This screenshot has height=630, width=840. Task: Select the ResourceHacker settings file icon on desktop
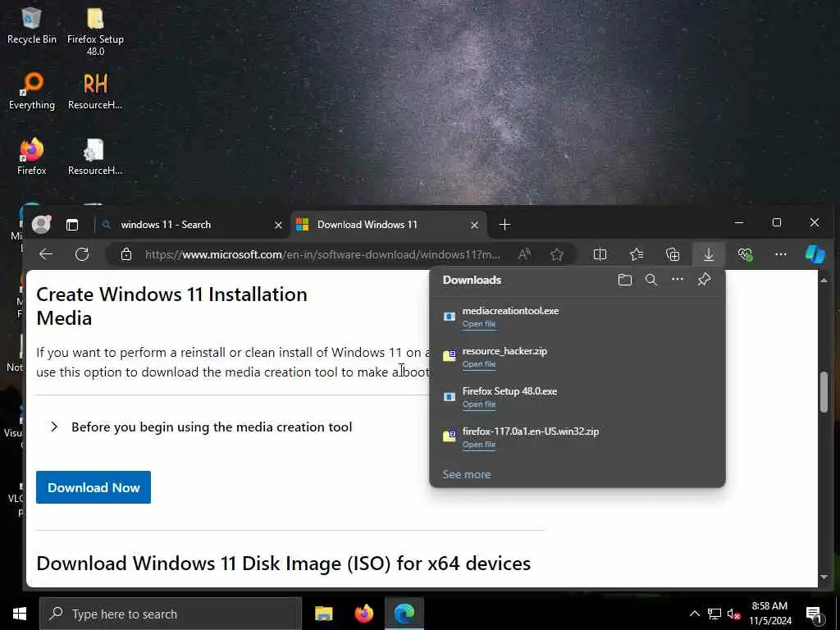click(95, 157)
